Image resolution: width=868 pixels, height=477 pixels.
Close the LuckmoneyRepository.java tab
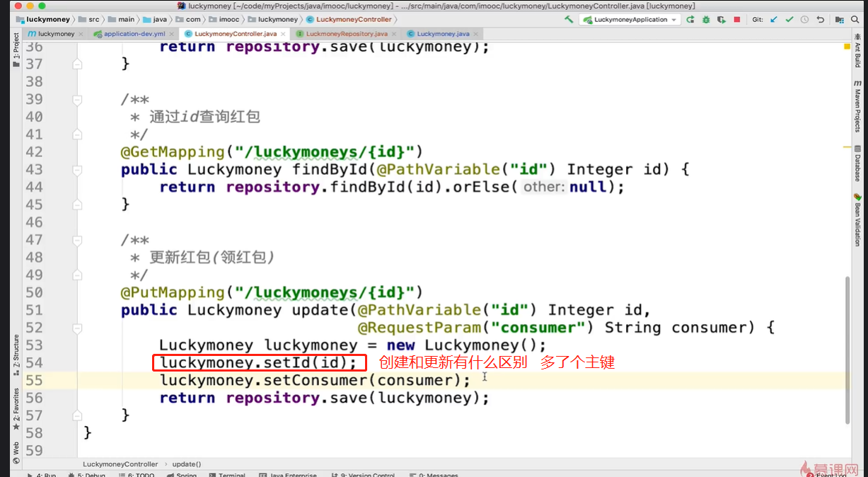point(394,33)
